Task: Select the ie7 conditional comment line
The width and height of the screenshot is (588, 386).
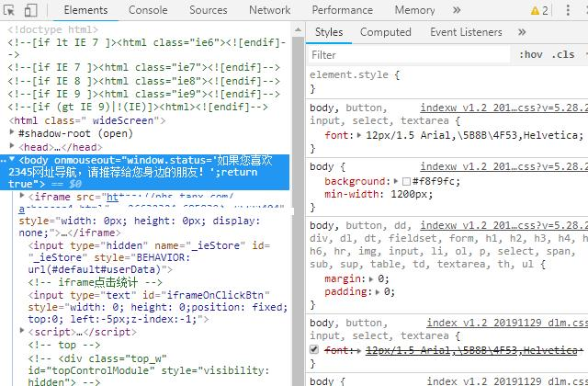Action: 144,67
